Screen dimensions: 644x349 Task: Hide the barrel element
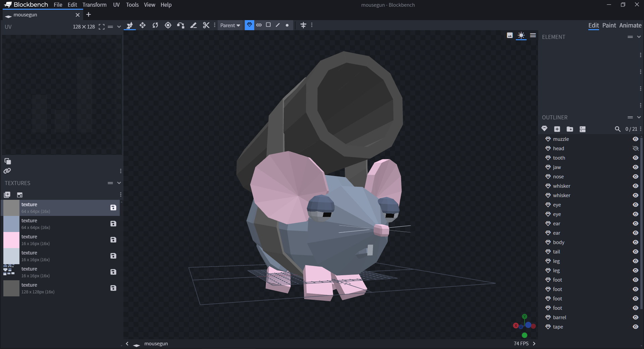point(636,317)
